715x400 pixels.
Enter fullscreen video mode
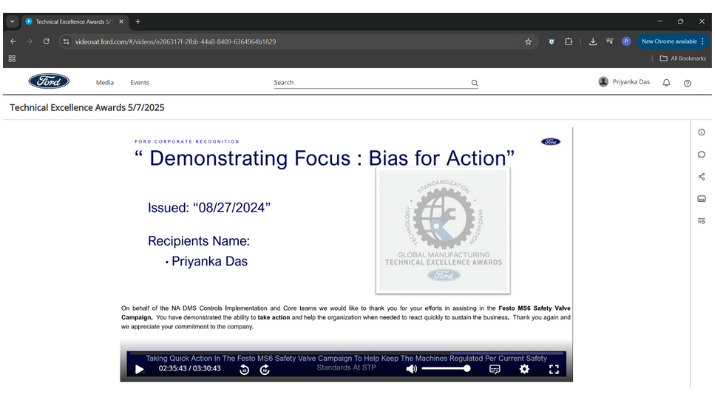[553, 369]
